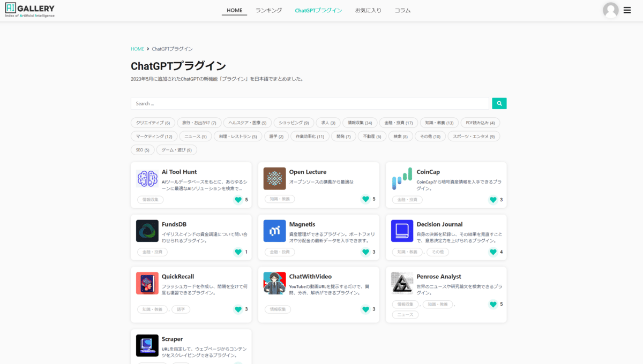Open the ChatWithVideo thumbnail image

point(275,283)
